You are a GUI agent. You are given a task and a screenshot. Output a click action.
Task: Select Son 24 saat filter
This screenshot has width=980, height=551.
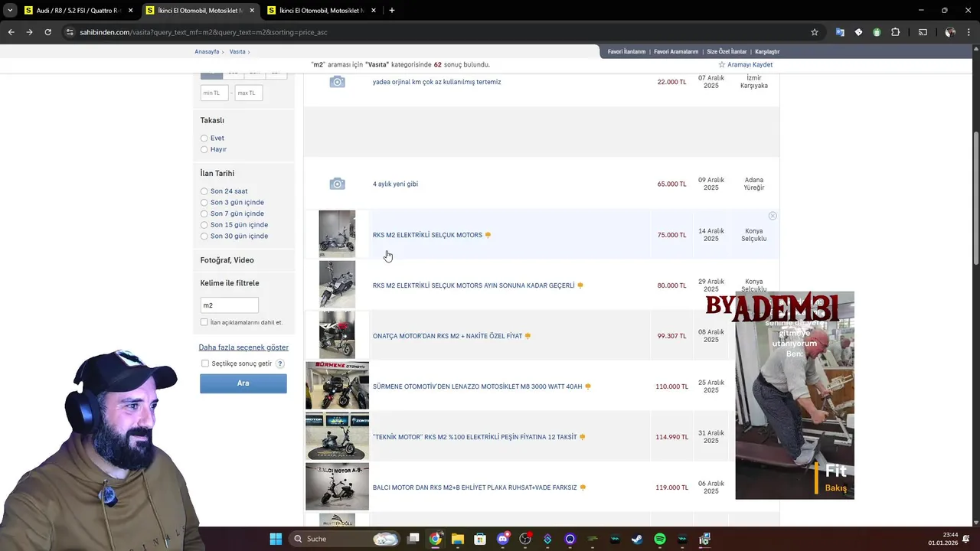pyautogui.click(x=204, y=191)
